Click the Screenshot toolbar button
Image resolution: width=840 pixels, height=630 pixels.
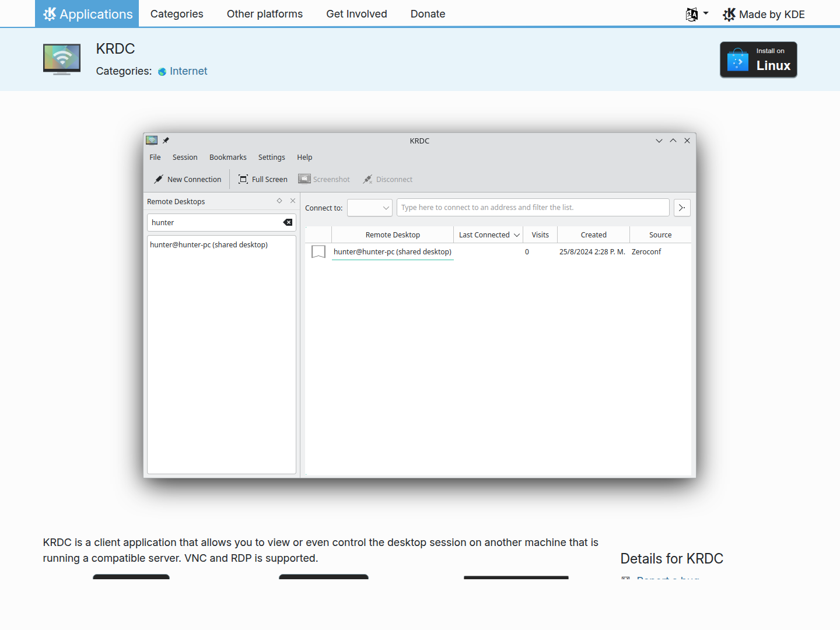pos(324,180)
